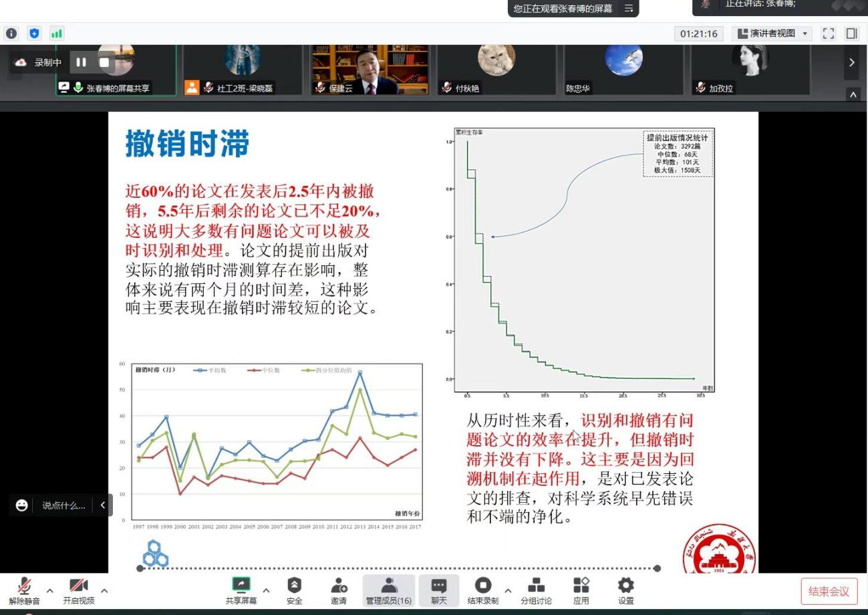Click the 撤销时滞 slide title
This screenshot has height=615, width=868.
coord(187,144)
